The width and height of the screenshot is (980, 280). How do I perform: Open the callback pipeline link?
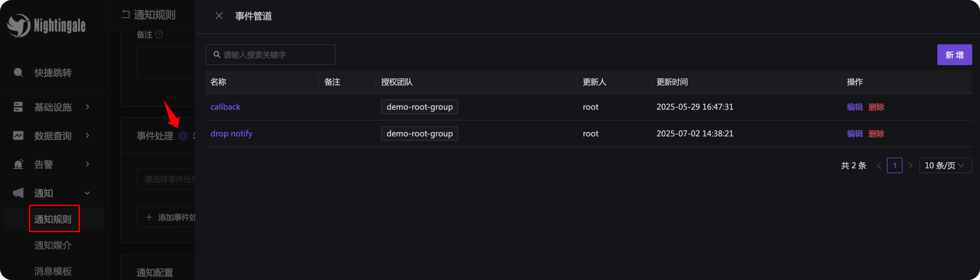point(225,107)
